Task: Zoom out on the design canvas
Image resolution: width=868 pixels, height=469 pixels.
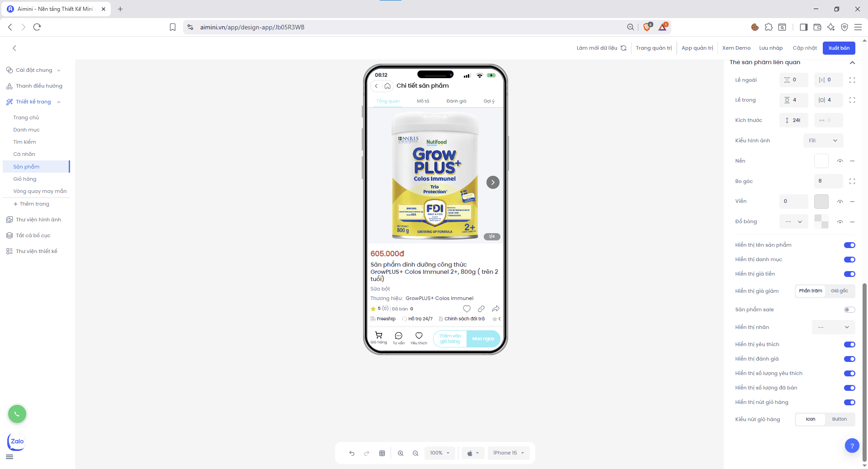Action: [x=415, y=453]
